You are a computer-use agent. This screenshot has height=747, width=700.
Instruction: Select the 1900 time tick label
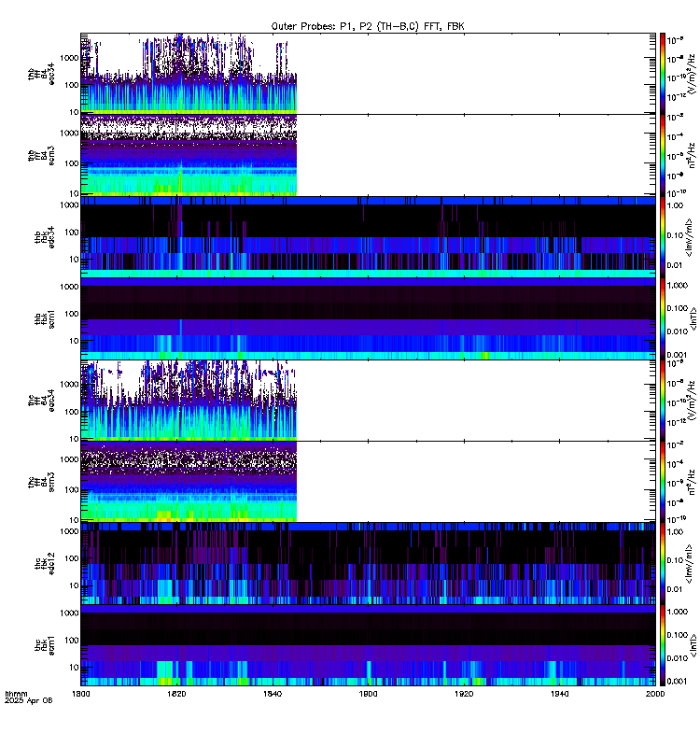(x=368, y=694)
